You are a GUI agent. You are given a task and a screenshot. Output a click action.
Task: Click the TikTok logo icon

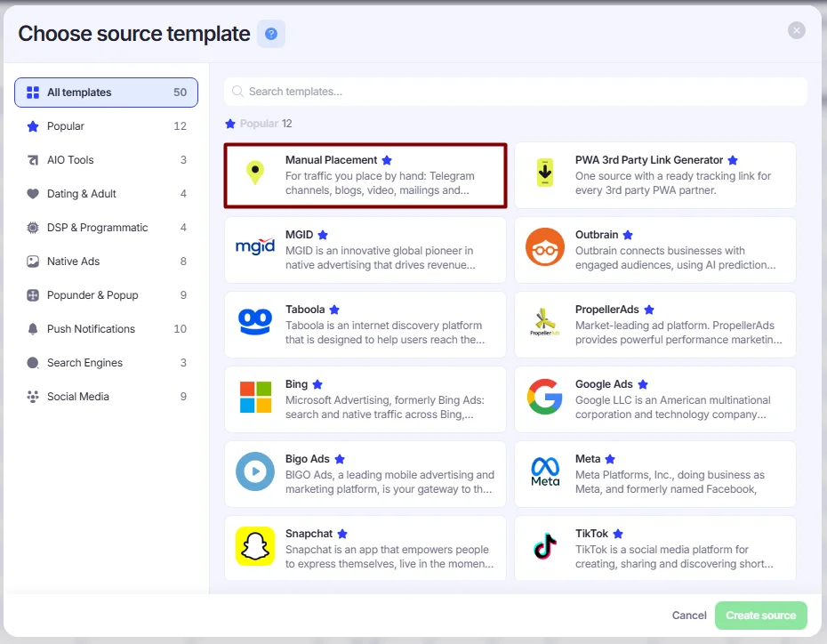545,546
